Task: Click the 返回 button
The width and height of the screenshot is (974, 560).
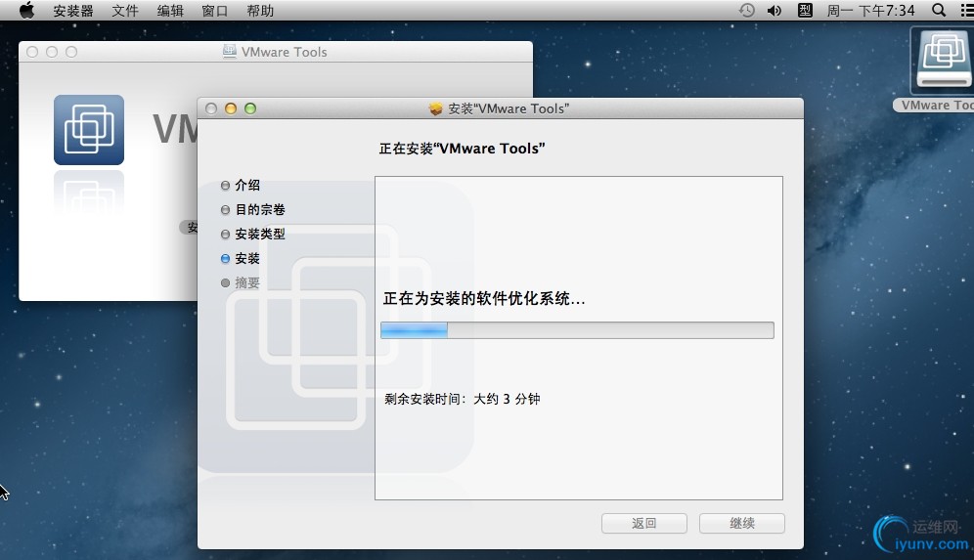Action: click(x=644, y=524)
